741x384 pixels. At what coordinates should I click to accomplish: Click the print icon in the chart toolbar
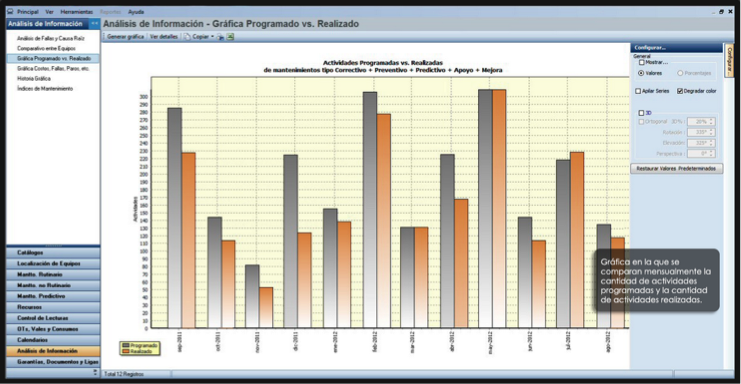220,37
